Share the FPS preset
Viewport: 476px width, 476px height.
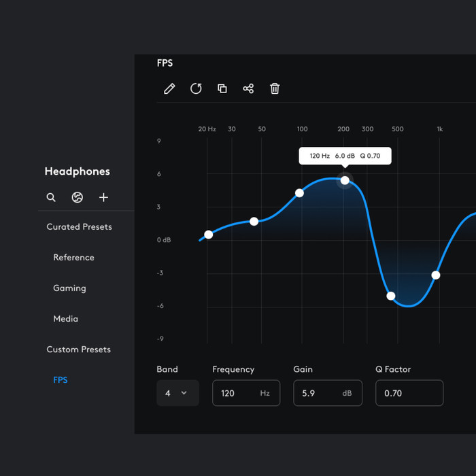coord(248,88)
